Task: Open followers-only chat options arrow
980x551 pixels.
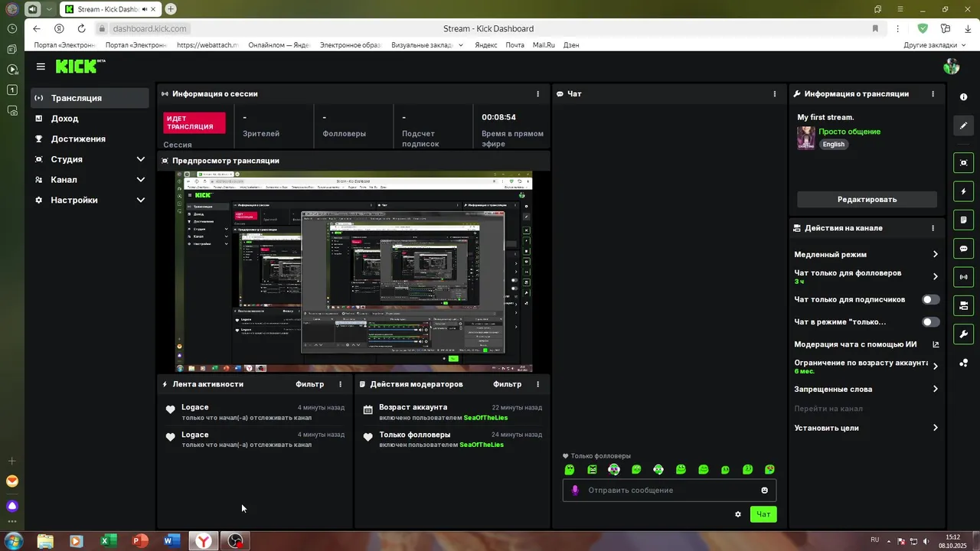Action: (935, 276)
